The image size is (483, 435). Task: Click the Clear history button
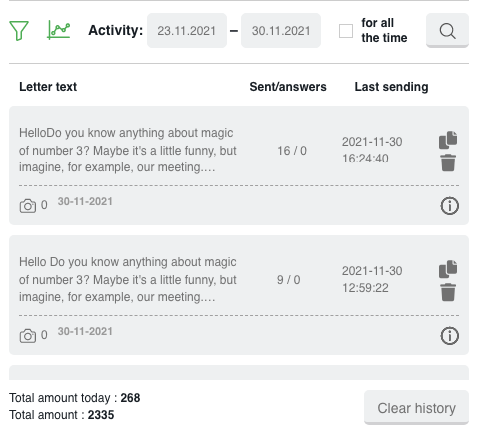click(x=416, y=408)
